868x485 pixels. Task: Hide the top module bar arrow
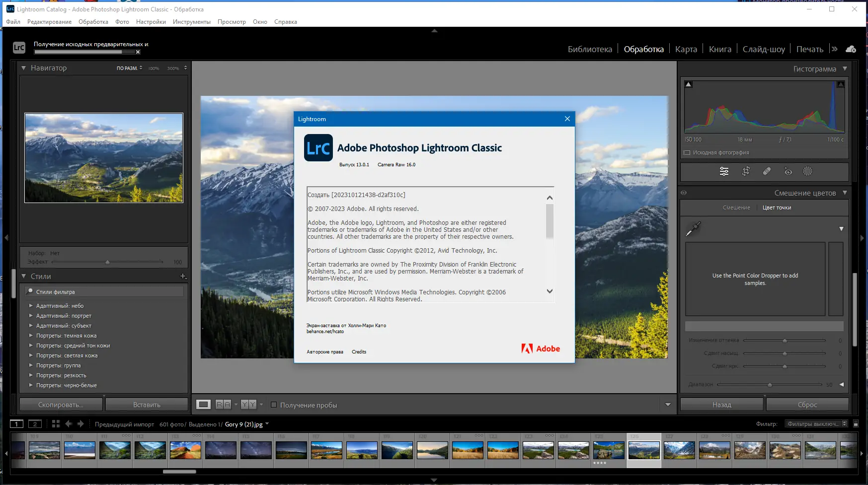tap(434, 31)
